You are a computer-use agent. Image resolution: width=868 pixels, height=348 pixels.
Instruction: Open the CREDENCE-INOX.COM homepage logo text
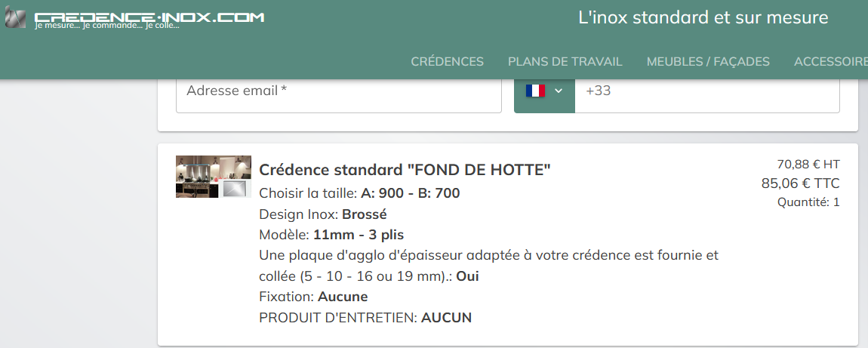click(149, 17)
